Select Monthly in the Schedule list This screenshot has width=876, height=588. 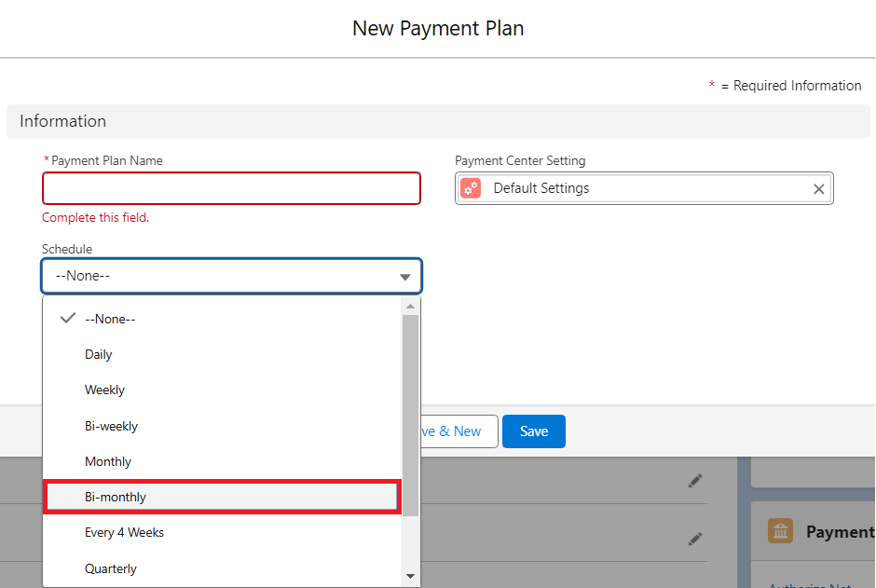coord(108,461)
